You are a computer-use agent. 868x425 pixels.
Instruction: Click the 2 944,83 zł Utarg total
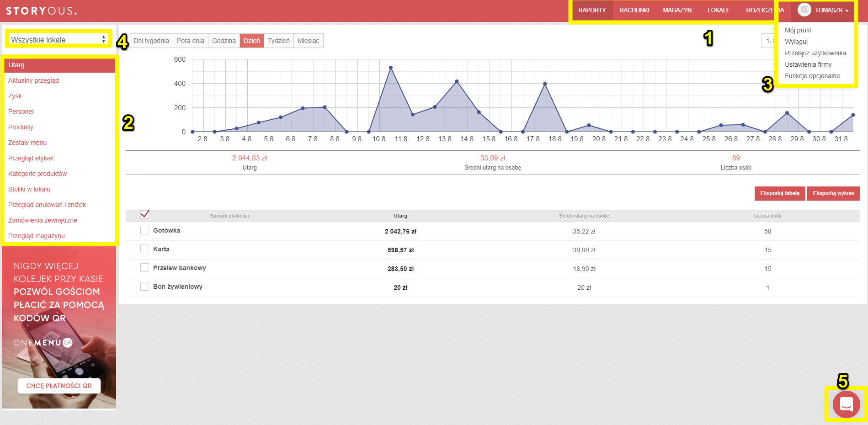coord(250,158)
